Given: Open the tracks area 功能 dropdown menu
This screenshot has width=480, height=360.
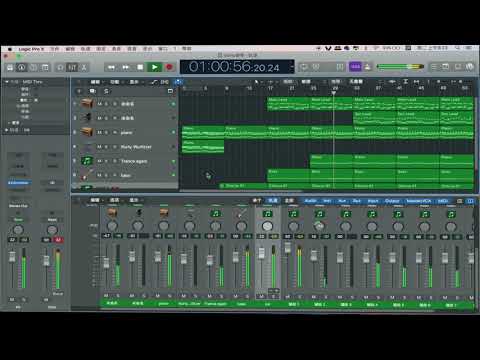Looking at the screenshot, I should pyautogui.click(x=115, y=82).
